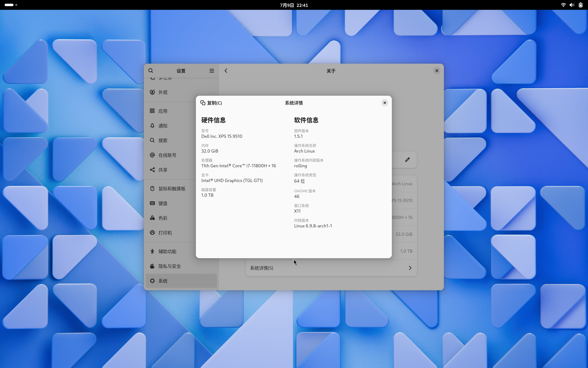The width and height of the screenshot is (588, 368).
Task: Click OS build value rolling
Action: point(301,166)
